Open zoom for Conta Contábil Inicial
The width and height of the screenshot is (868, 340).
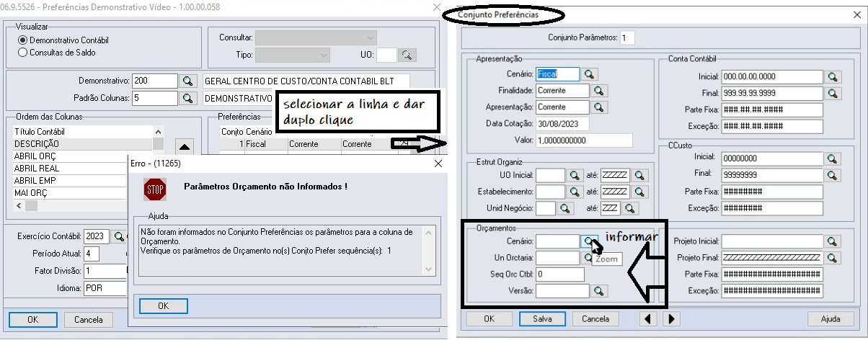[833, 77]
